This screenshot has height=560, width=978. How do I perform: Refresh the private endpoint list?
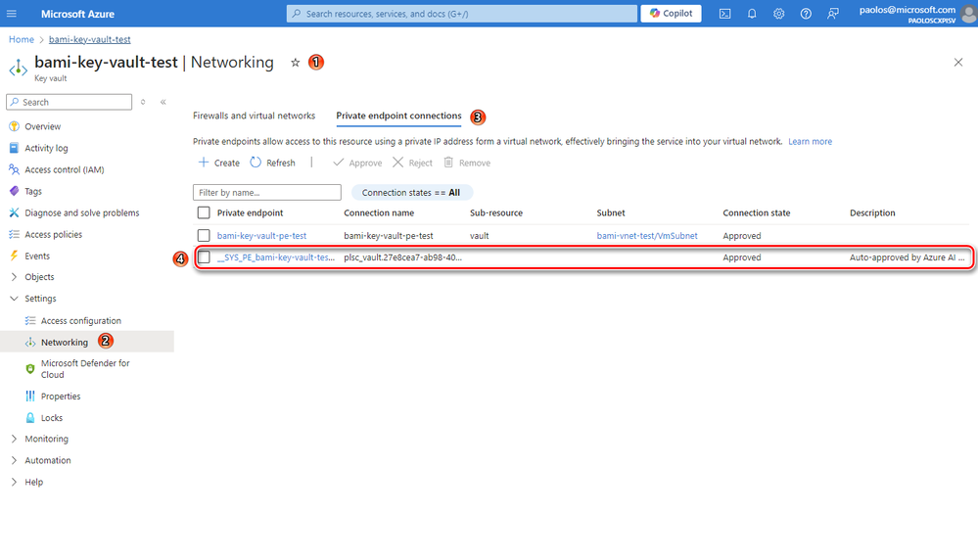(272, 163)
